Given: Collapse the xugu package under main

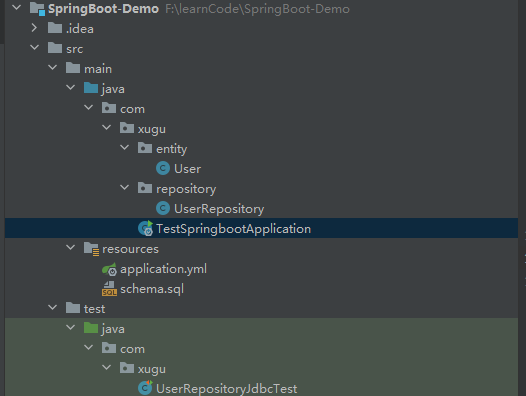Looking at the screenshot, I should pos(106,127).
